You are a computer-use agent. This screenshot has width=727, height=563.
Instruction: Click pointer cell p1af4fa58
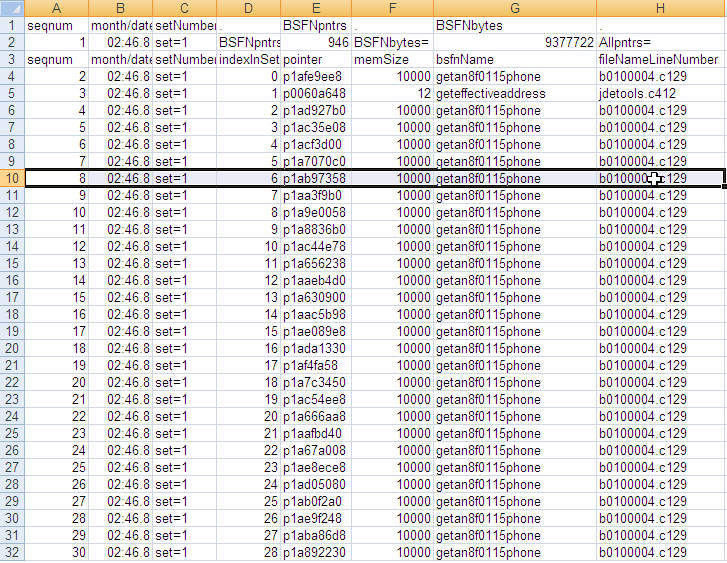pos(316,366)
